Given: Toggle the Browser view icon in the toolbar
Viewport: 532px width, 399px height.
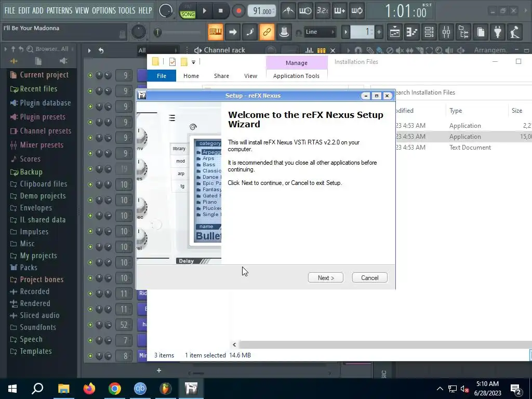Looking at the screenshot, I should click(x=464, y=32).
